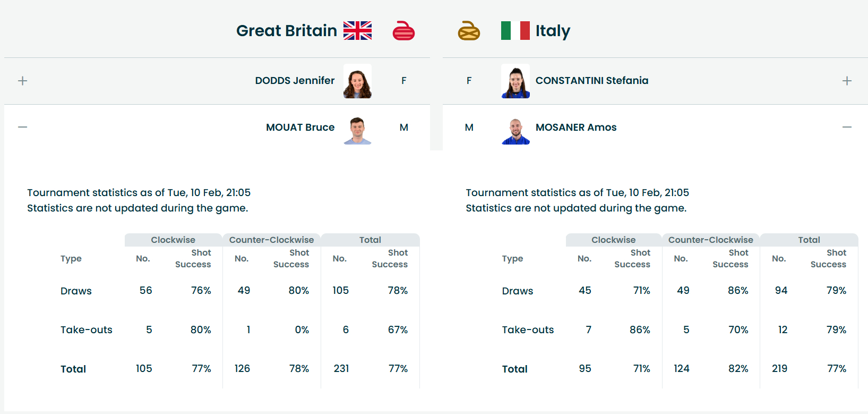This screenshot has width=868, height=414.
Task: Open Jennifer Dodds' profile photo
Action: pyautogui.click(x=357, y=81)
